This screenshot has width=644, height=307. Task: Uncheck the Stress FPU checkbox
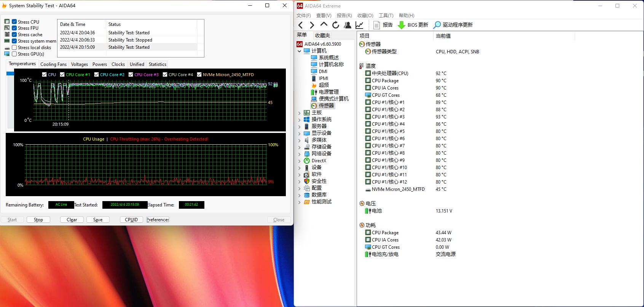(14, 28)
